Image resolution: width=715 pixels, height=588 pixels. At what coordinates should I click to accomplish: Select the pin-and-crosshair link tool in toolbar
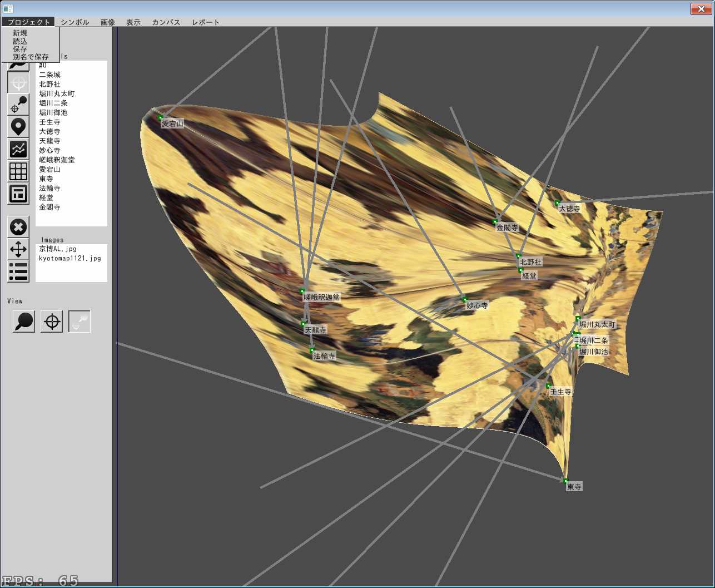tap(18, 105)
